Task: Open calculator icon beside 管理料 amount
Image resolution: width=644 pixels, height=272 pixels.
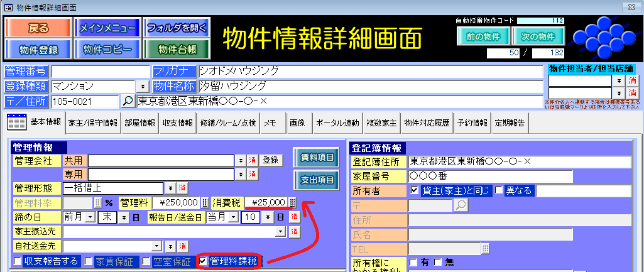Action: pyautogui.click(x=205, y=203)
